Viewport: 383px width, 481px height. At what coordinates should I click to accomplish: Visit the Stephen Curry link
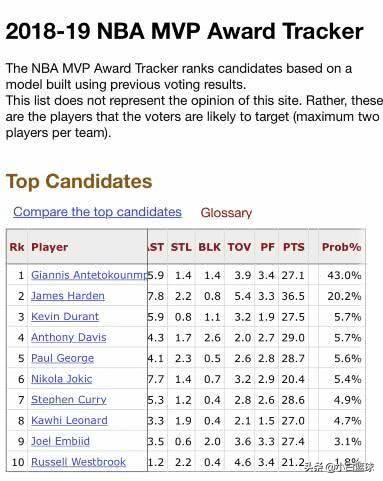pos(69,400)
